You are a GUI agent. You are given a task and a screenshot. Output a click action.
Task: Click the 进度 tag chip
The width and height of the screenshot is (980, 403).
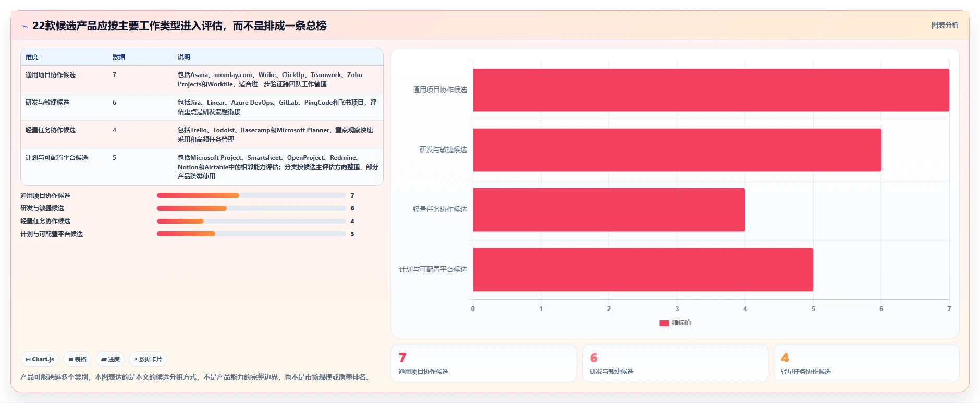(110, 359)
